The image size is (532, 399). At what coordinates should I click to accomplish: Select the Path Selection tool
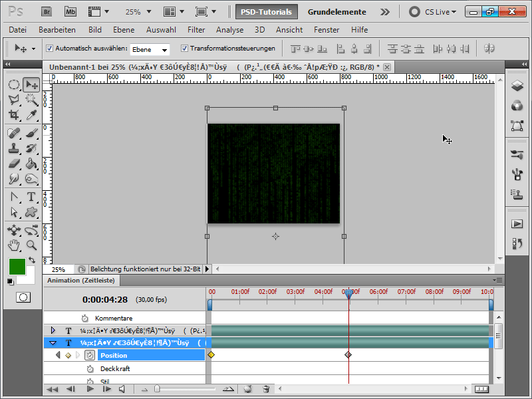(x=13, y=212)
